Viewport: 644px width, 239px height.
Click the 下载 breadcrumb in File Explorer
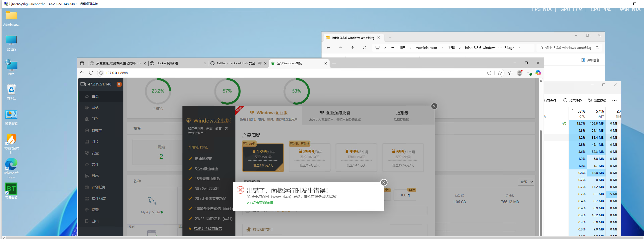[x=451, y=48]
